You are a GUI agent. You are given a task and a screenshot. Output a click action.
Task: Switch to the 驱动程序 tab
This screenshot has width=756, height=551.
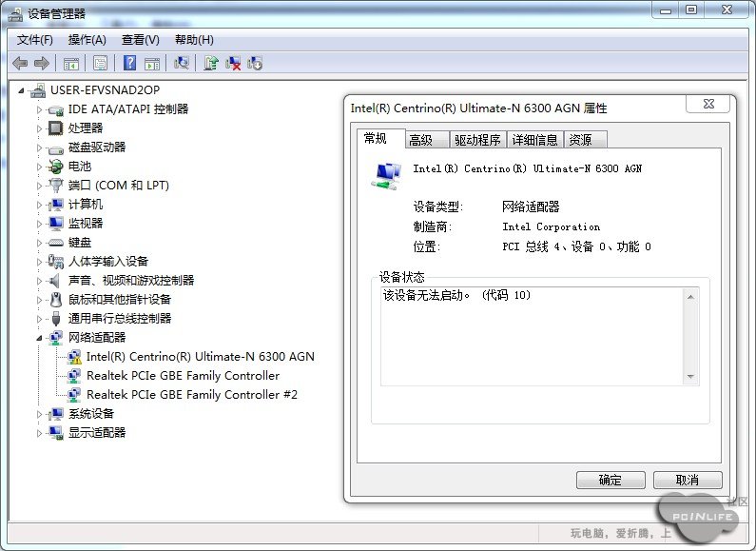pyautogui.click(x=477, y=140)
